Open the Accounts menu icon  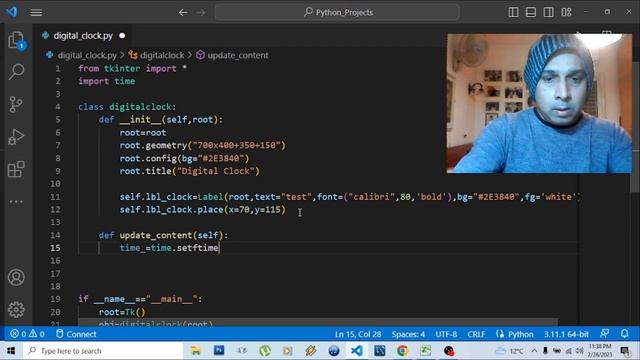tap(16, 278)
